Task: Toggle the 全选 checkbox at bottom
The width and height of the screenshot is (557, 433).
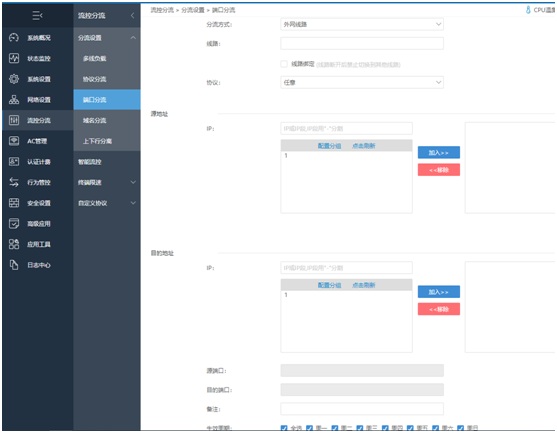Action: point(284,428)
